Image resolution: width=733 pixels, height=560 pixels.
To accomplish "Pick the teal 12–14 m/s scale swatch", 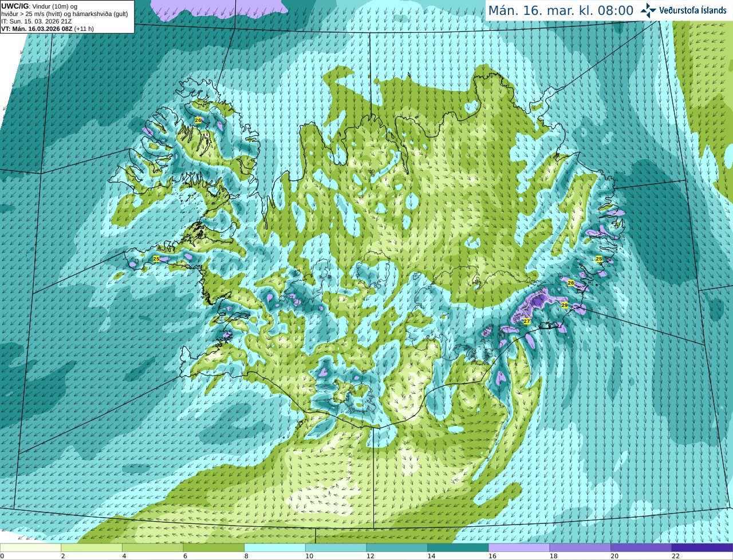I will point(397,547).
